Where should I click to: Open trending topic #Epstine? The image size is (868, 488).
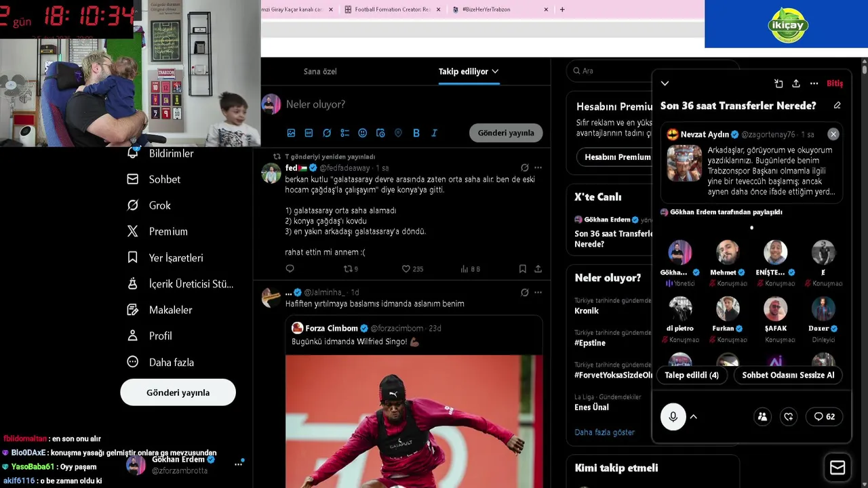590,343
